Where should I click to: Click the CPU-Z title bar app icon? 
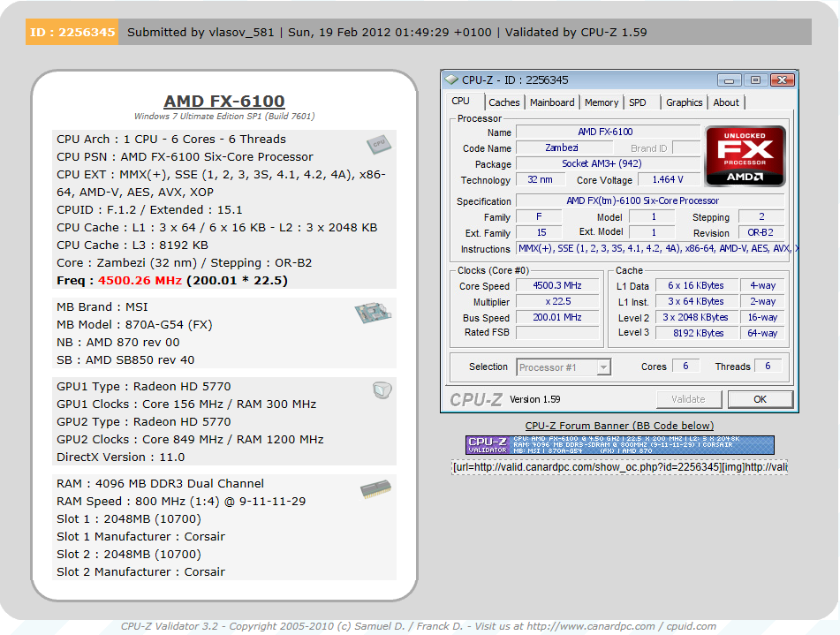pos(452,79)
